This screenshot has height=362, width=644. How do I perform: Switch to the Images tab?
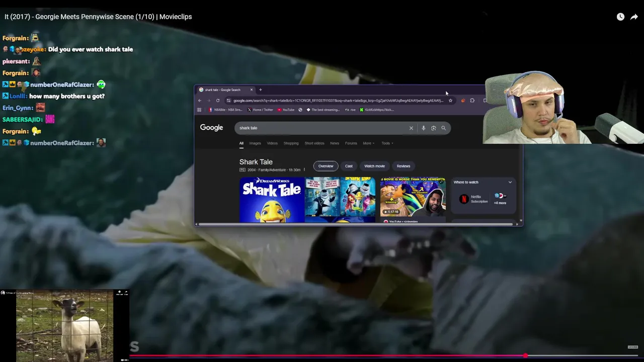pyautogui.click(x=255, y=143)
